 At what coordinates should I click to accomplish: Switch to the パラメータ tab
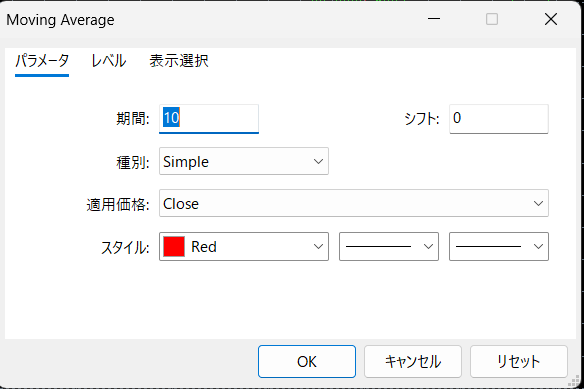click(42, 60)
